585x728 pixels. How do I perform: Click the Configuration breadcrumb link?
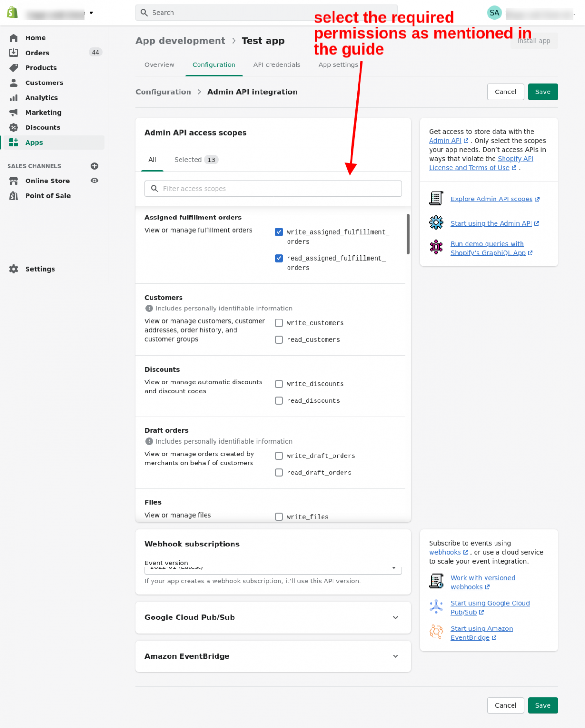click(163, 92)
